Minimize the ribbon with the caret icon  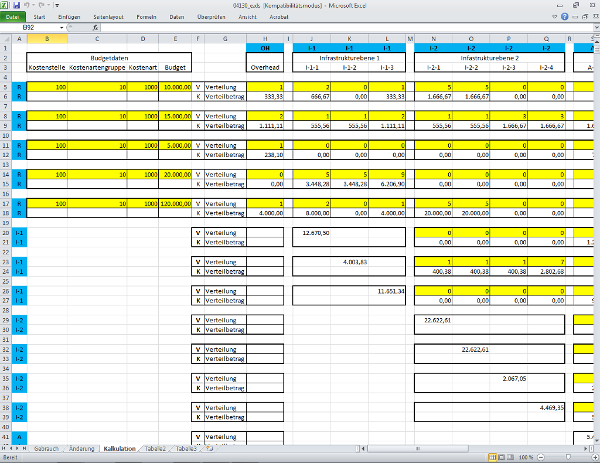tap(553, 18)
